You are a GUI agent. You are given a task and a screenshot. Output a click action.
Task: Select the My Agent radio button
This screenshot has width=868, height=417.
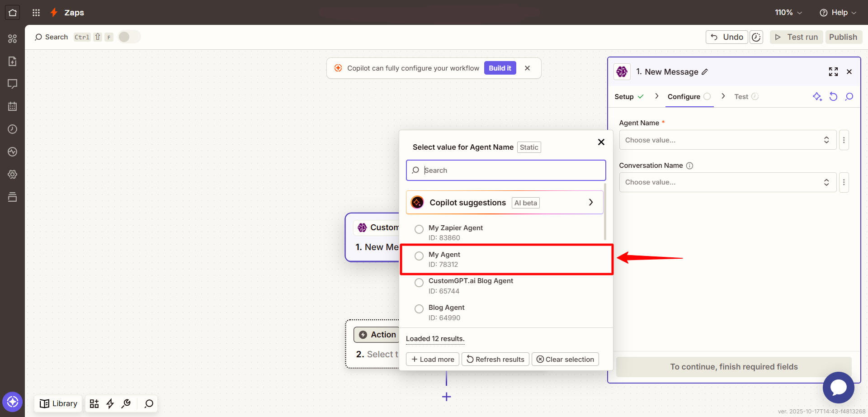point(419,256)
